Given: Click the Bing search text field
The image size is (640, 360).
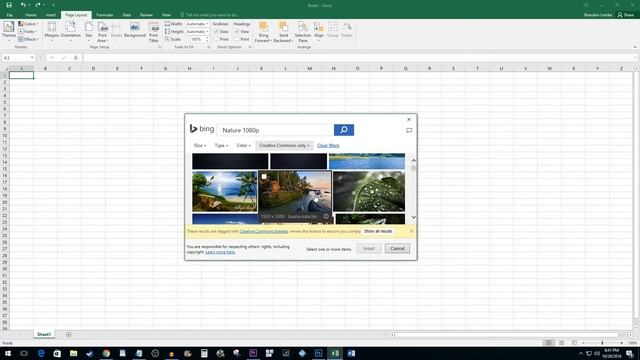Looking at the screenshot, I should pyautogui.click(x=276, y=130).
